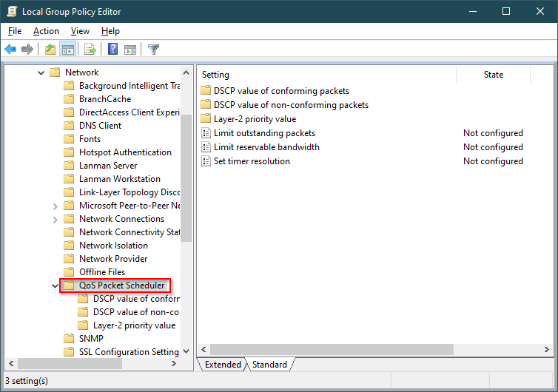
Task: Open the Action menu
Action: [46, 31]
